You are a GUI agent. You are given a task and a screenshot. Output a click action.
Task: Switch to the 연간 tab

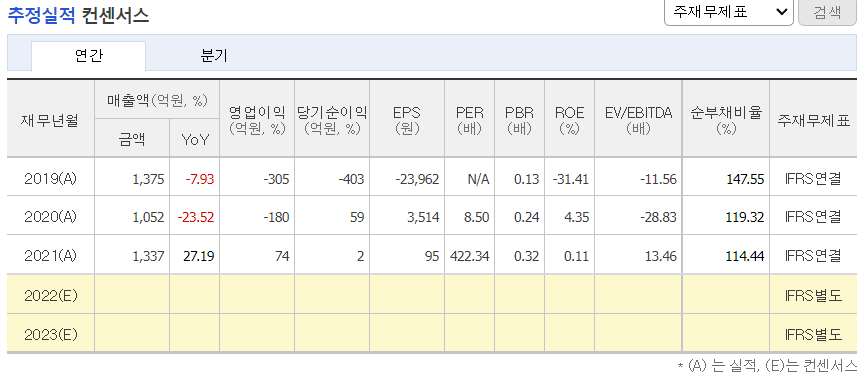click(88, 56)
